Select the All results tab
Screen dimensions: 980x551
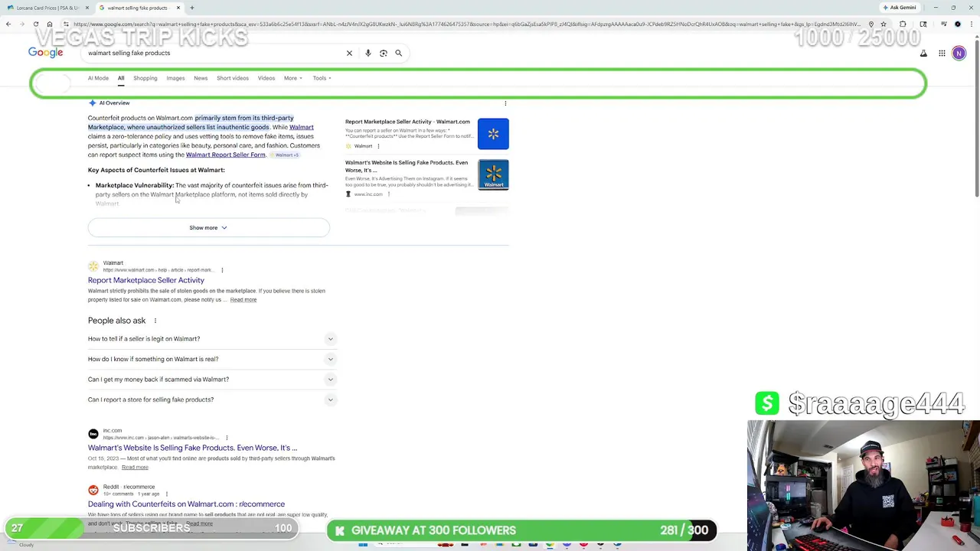coord(121,78)
